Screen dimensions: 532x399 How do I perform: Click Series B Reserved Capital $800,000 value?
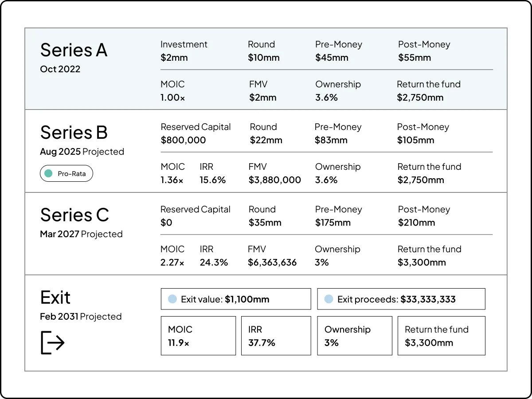click(x=183, y=140)
